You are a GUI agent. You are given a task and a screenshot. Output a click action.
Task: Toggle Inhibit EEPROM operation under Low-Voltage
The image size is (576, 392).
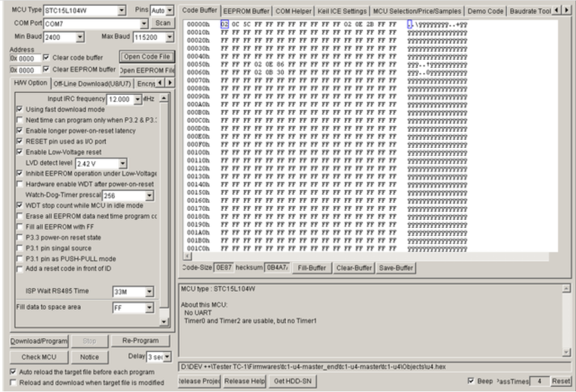tap(20, 173)
